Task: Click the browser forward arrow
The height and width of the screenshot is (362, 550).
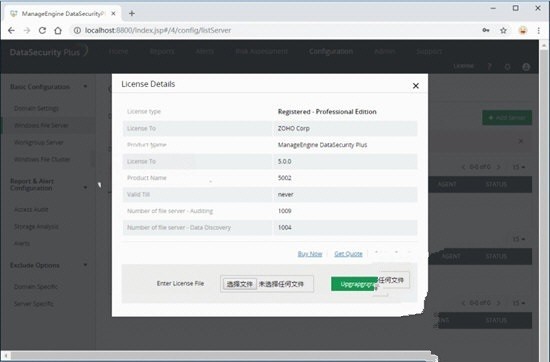Action: [27, 31]
